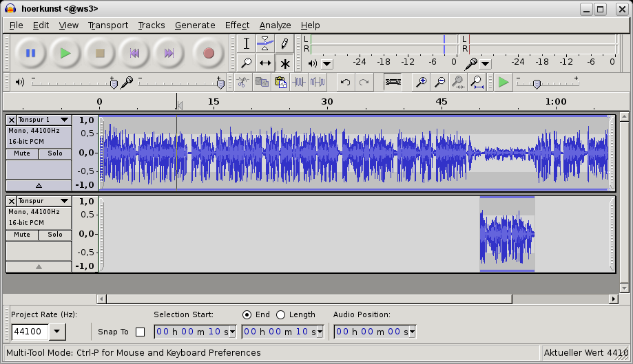Viewport: 633px width, 364px height.
Task: Select the Zoom tool
Action: click(x=246, y=63)
